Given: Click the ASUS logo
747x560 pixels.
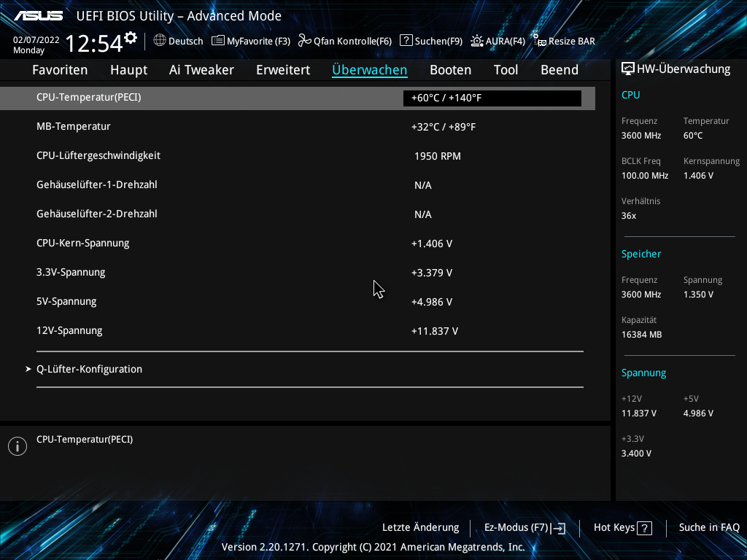Looking at the screenshot, I should (38, 16).
